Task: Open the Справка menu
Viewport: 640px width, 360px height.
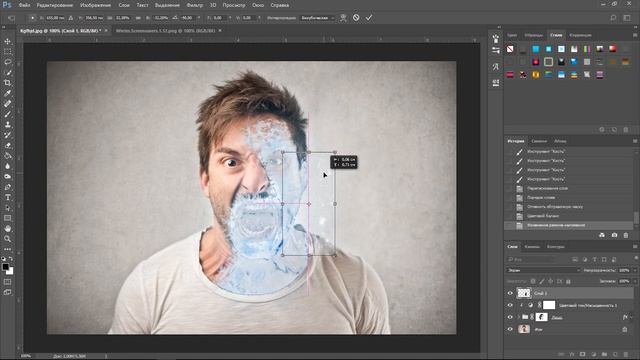Action: point(280,5)
